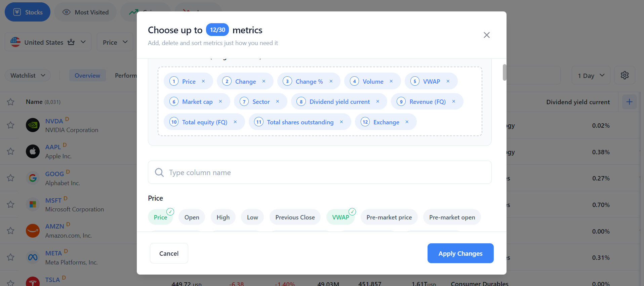
Task: Remove the Change % metric chip
Action: pos(331,81)
